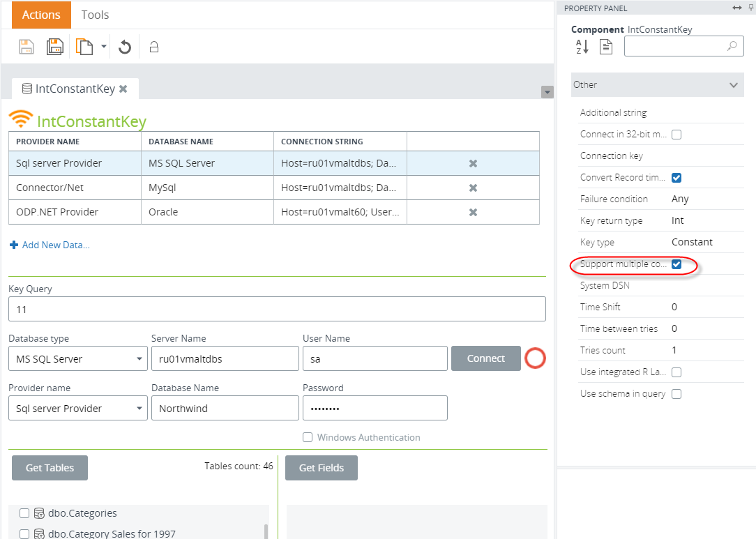This screenshot has height=539, width=756.
Task: Uncheck Support multiple connections checkbox
Action: (x=676, y=264)
